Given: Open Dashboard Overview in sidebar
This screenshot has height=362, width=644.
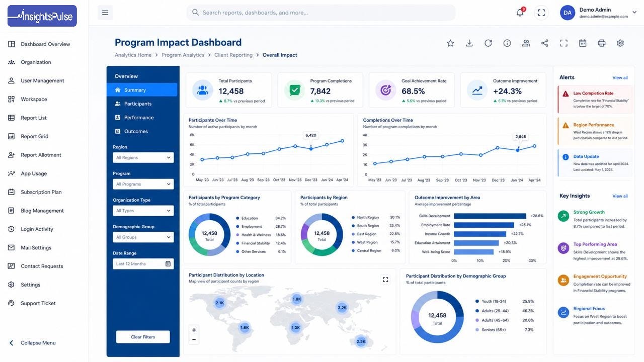Looking at the screenshot, I should tap(39, 44).
